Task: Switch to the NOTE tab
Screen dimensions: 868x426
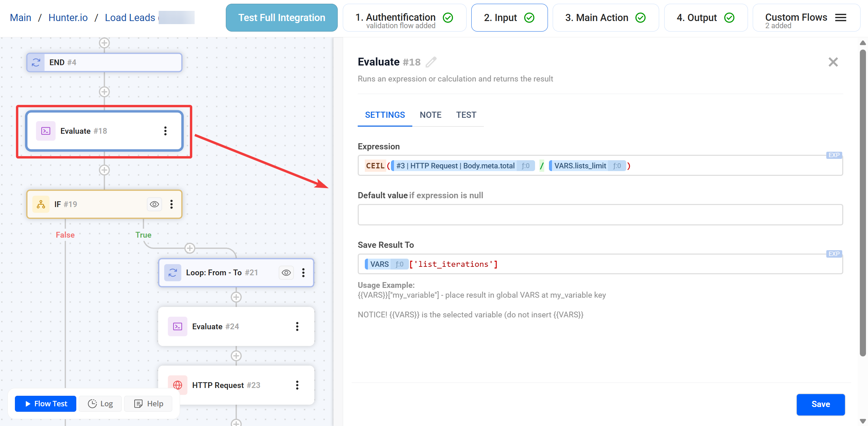Action: pos(430,115)
